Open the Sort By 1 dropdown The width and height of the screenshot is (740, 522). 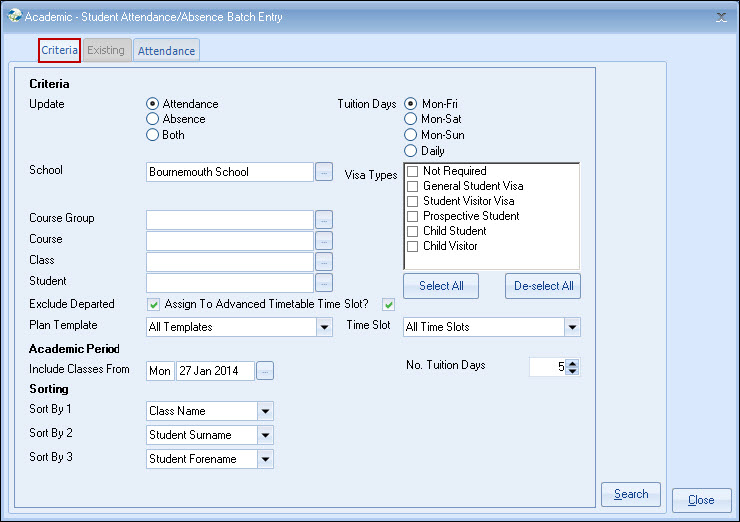[265, 411]
